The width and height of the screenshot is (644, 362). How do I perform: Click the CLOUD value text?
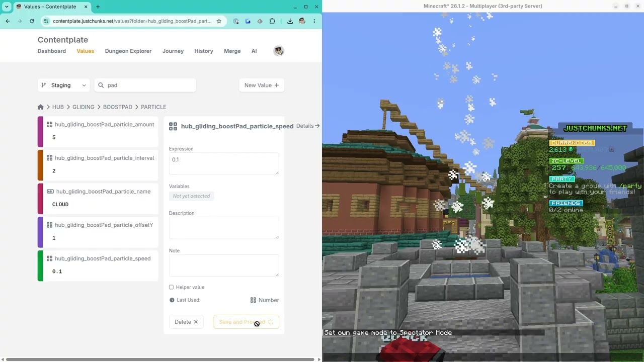(60, 205)
